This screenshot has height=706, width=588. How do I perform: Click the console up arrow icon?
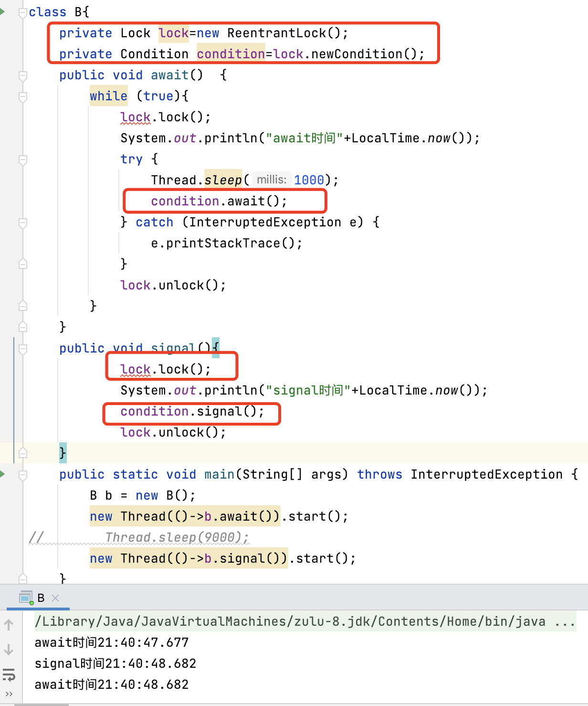click(x=9, y=625)
